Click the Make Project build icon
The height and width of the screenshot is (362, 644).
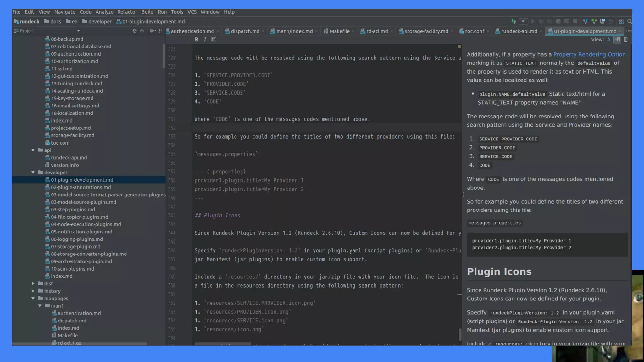pyautogui.click(x=514, y=21)
